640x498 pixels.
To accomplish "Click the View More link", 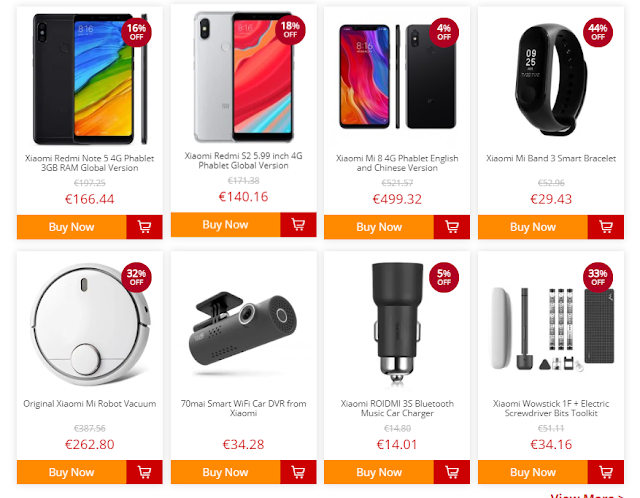I will point(587,495).
